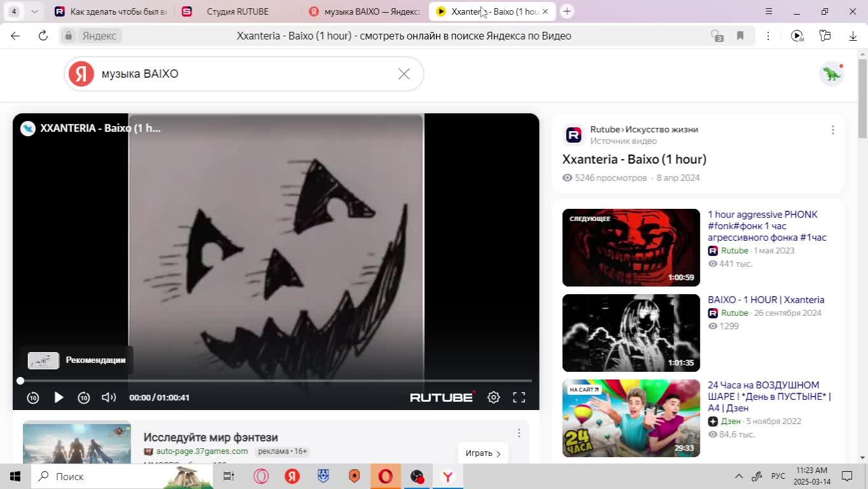Open 1 hour aggressive PHONK thumbnail
Screen dimensions: 868x489
click(x=631, y=248)
